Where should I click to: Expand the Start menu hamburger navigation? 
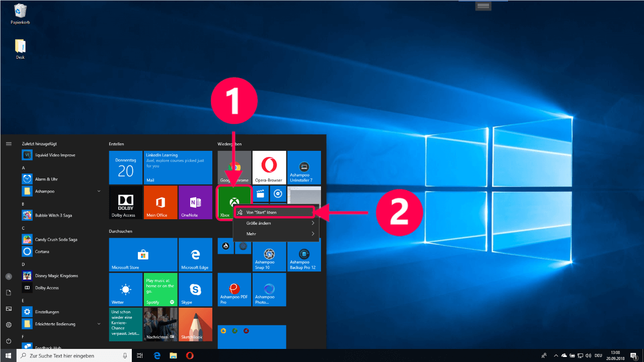pyautogui.click(x=9, y=144)
